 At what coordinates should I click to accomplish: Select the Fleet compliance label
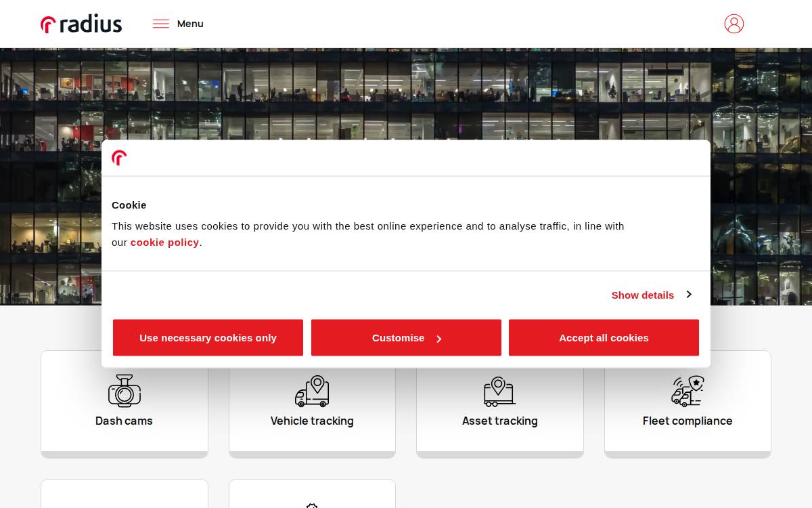pyautogui.click(x=687, y=421)
